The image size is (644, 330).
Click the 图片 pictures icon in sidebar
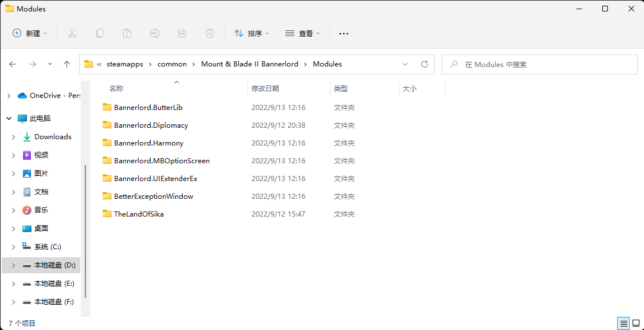27,174
